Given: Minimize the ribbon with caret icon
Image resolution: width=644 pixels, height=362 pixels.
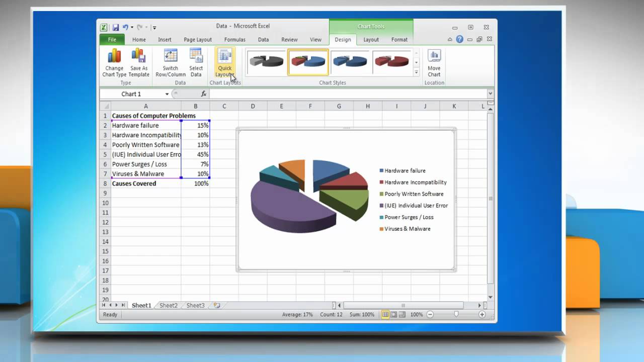Looking at the screenshot, I should coord(450,39).
